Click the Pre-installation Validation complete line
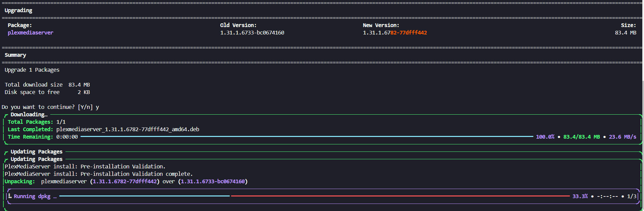The image size is (644, 211). 99,174
